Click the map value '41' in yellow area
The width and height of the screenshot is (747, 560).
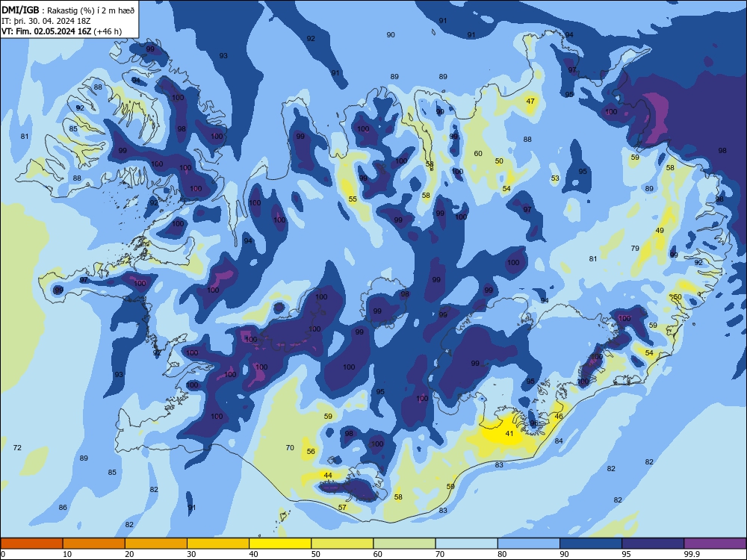point(509,433)
